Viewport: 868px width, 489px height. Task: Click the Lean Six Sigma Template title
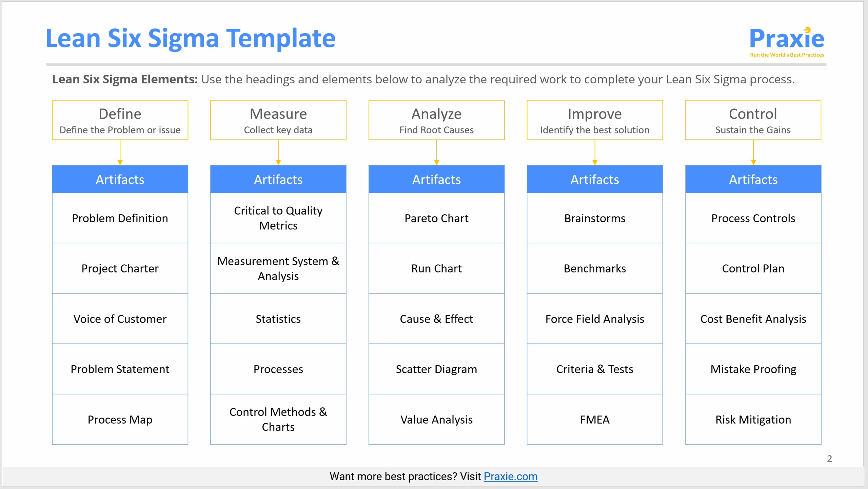[x=191, y=38]
